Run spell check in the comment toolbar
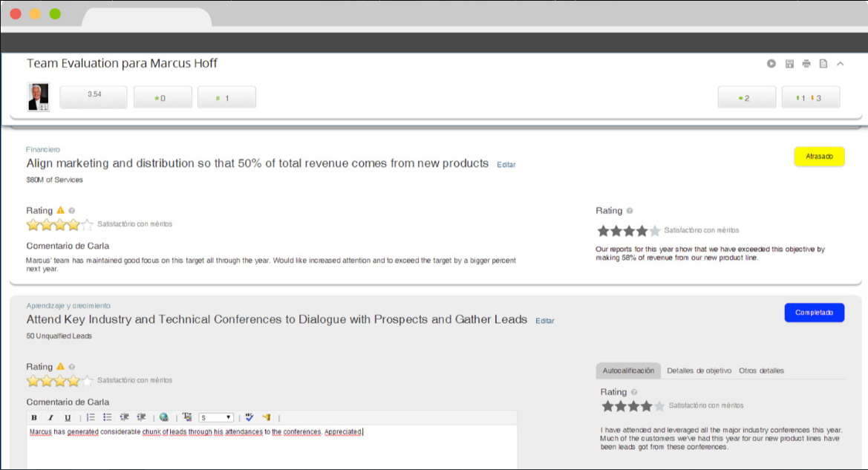This screenshot has height=470, width=868. 250,417
